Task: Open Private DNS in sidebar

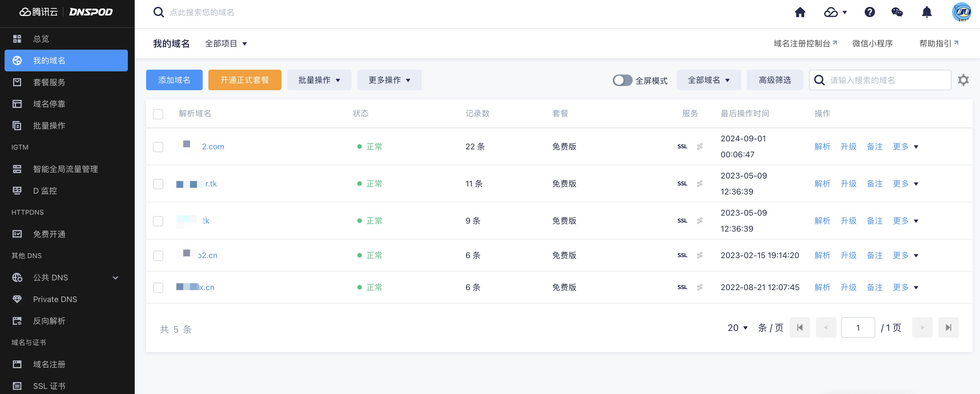Action: pos(66,299)
